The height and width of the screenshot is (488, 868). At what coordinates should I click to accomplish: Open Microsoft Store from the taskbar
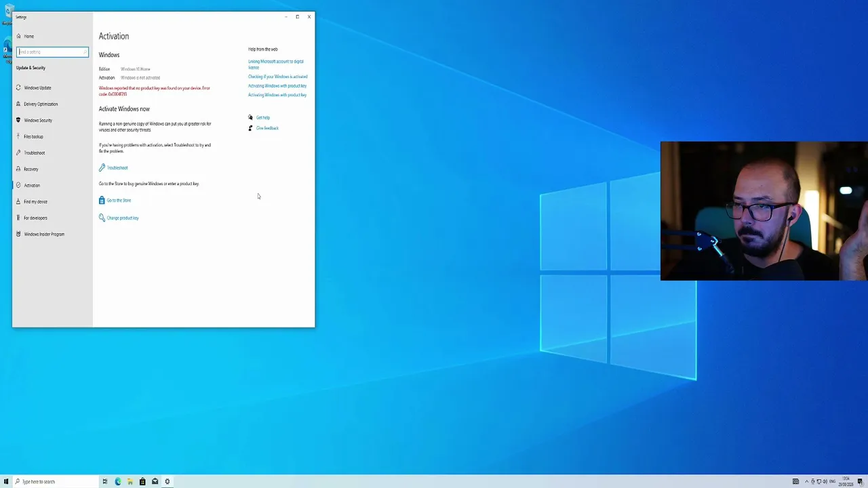click(x=142, y=481)
